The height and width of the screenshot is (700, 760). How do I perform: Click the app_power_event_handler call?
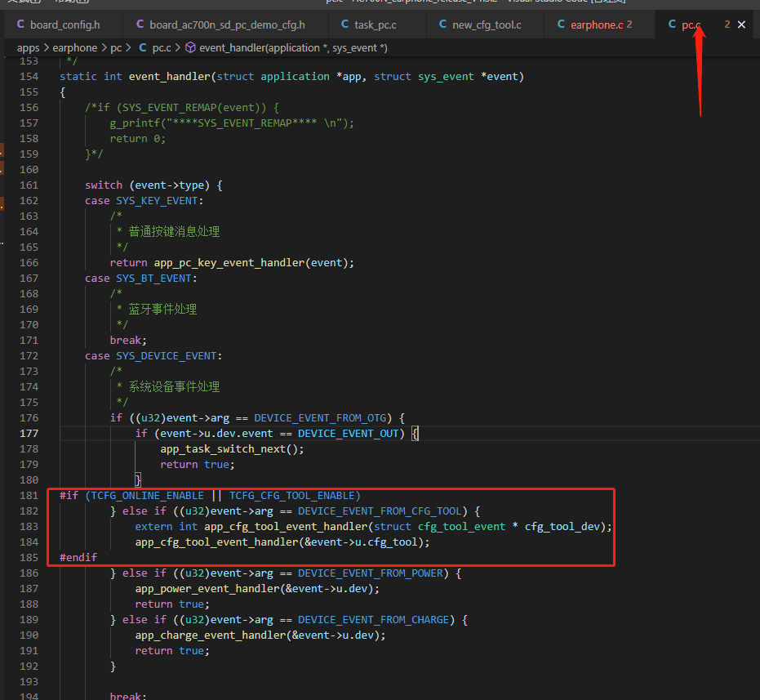tap(208, 589)
